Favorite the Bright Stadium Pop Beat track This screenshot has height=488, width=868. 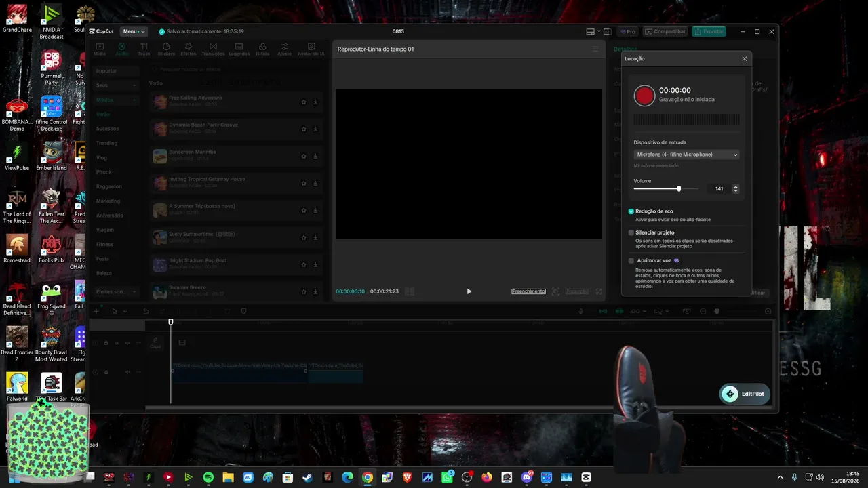pos(304,264)
